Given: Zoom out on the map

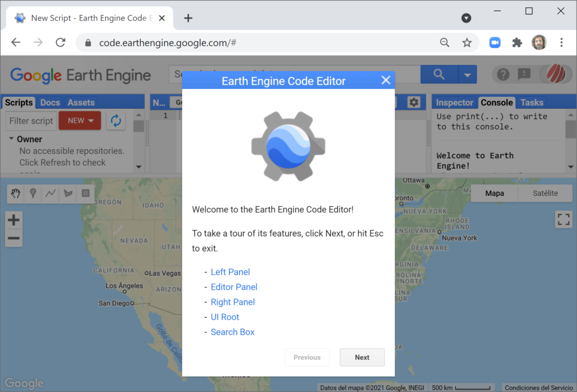Looking at the screenshot, I should coord(14,238).
